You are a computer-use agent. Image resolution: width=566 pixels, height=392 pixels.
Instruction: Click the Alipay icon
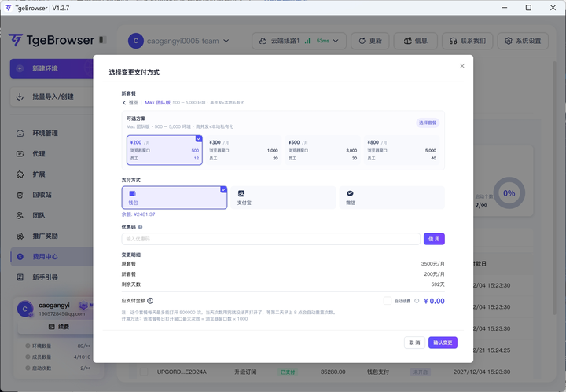coord(241,194)
